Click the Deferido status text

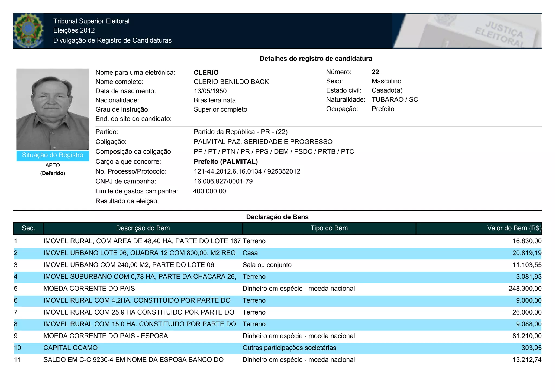tap(53, 173)
